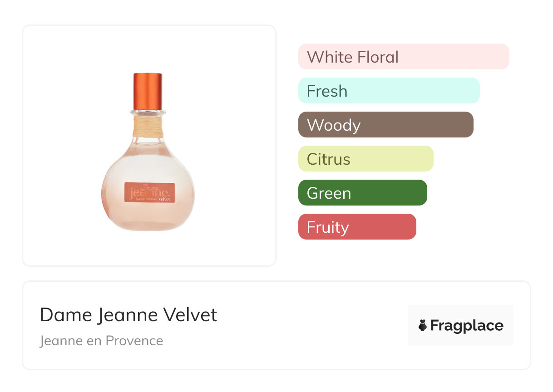Click the 'velvet' word on the bottle label

tap(164, 198)
